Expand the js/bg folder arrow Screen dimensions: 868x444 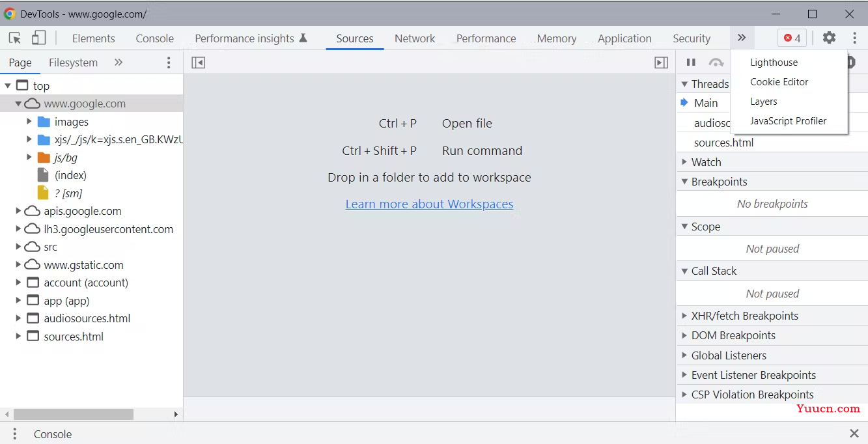pos(29,158)
